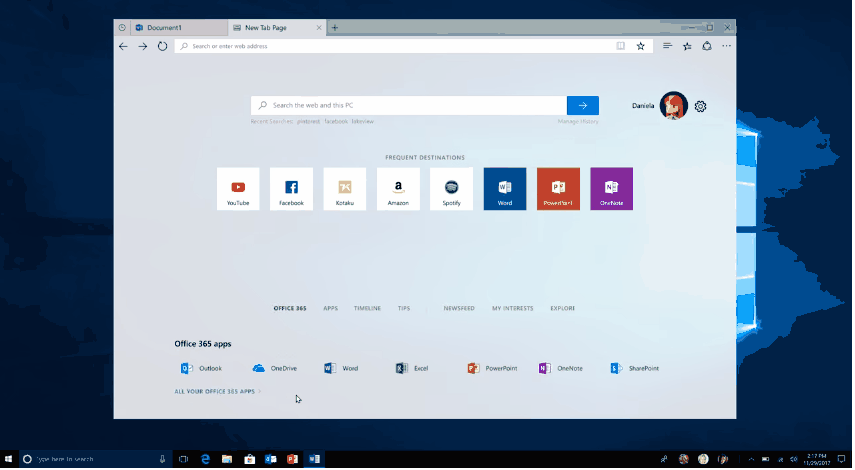Refresh the page with reload icon
The height and width of the screenshot is (470, 855).
(x=162, y=46)
